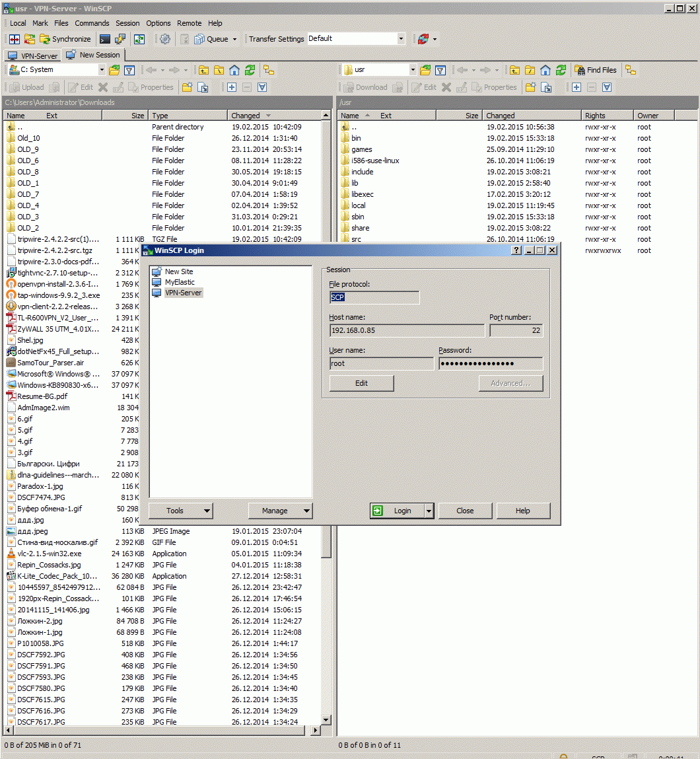Image resolution: width=700 pixels, height=759 pixels.
Task: Open the usr remote directory dropdown
Action: [x=413, y=70]
